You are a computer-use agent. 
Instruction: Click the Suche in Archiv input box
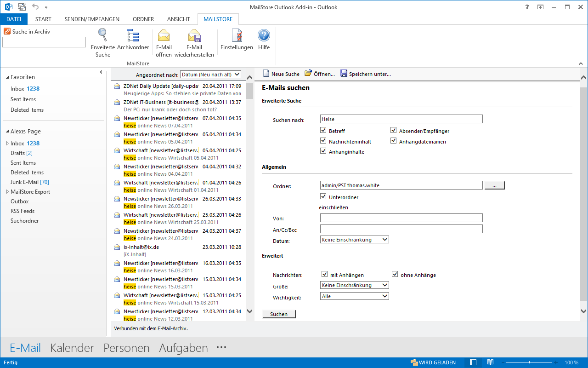44,42
